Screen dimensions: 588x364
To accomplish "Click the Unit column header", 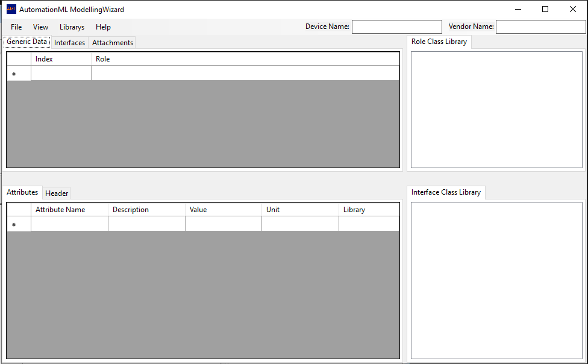I will click(x=301, y=209).
